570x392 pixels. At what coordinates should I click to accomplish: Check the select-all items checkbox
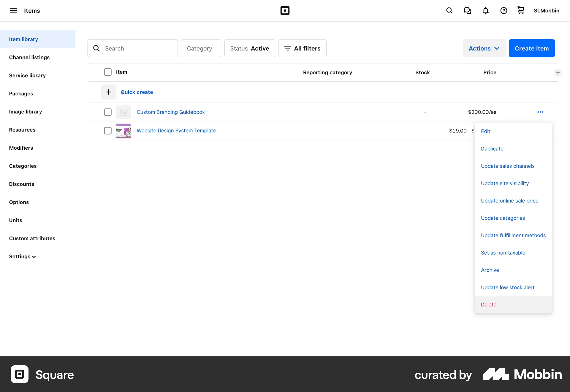point(108,72)
